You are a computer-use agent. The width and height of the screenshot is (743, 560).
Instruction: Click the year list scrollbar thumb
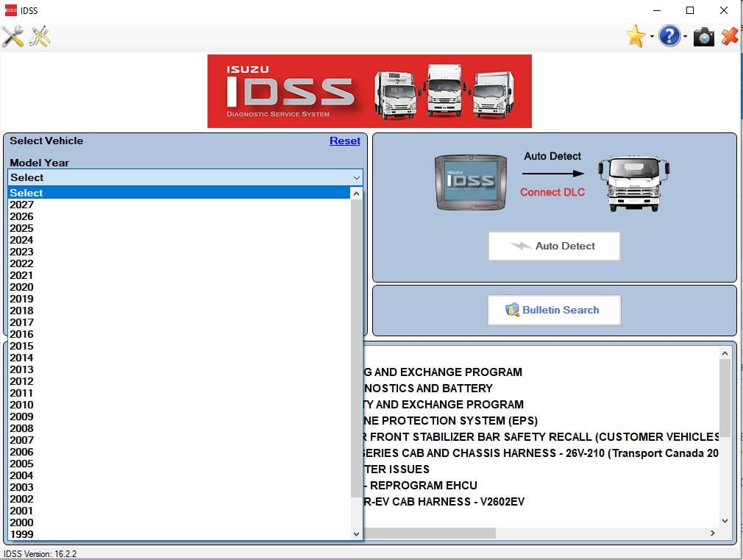click(x=356, y=349)
